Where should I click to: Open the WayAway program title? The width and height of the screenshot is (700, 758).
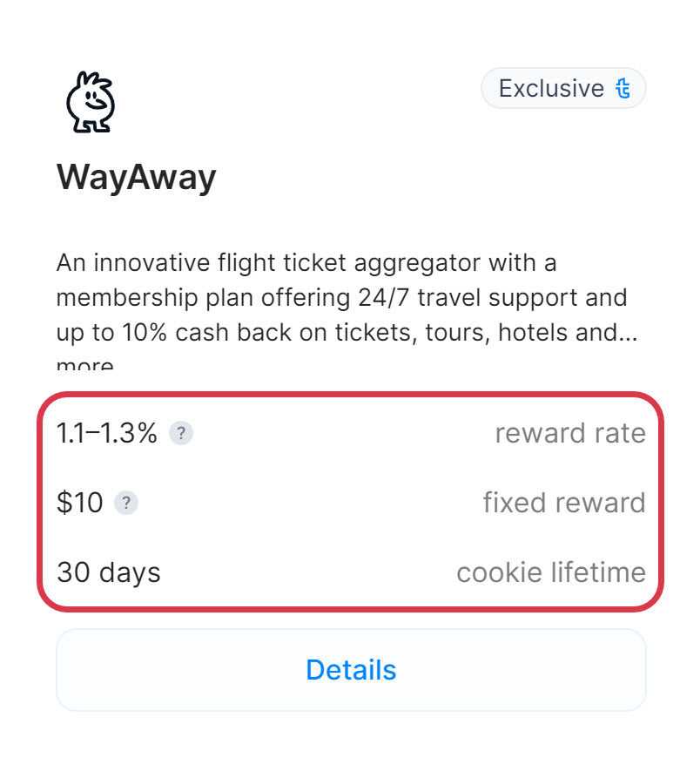[x=136, y=179]
